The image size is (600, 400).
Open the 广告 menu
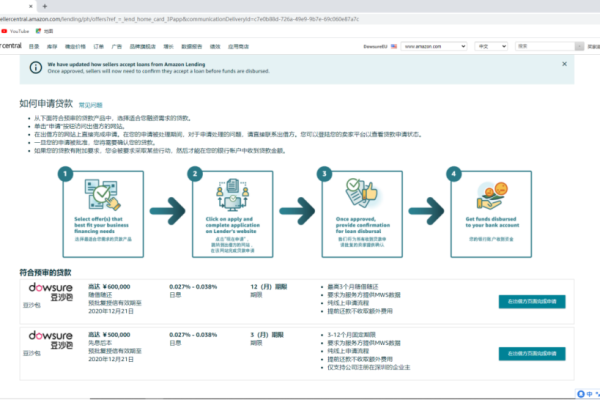(x=117, y=46)
